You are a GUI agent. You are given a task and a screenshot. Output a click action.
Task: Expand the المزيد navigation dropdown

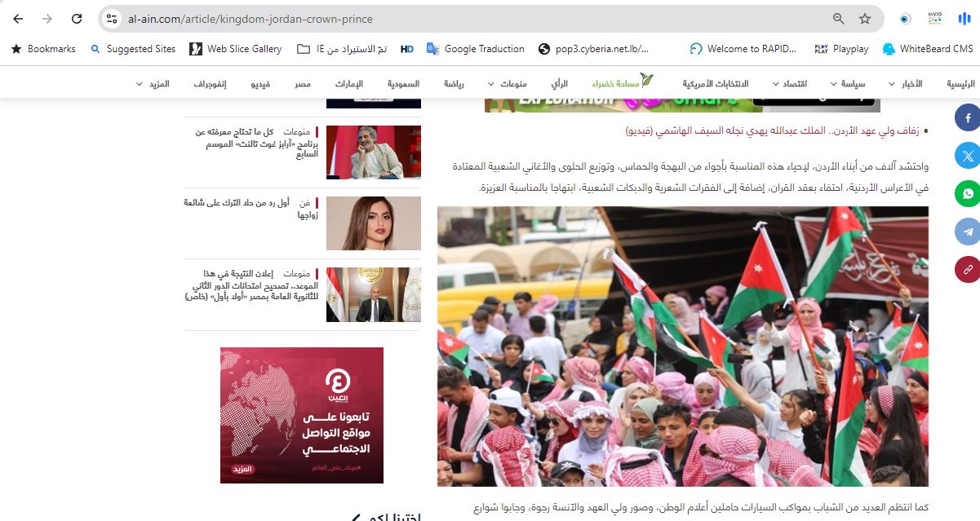152,84
